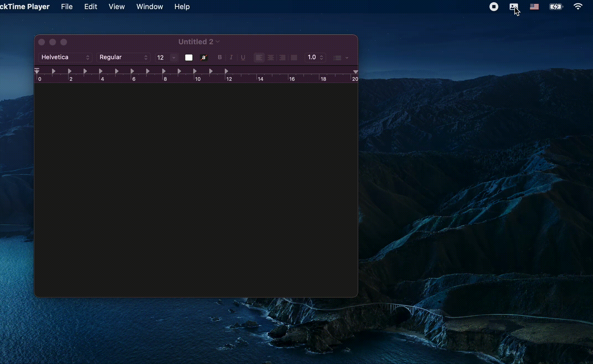The image size is (593, 364).
Task: Toggle italic formatting button
Action: pos(231,57)
